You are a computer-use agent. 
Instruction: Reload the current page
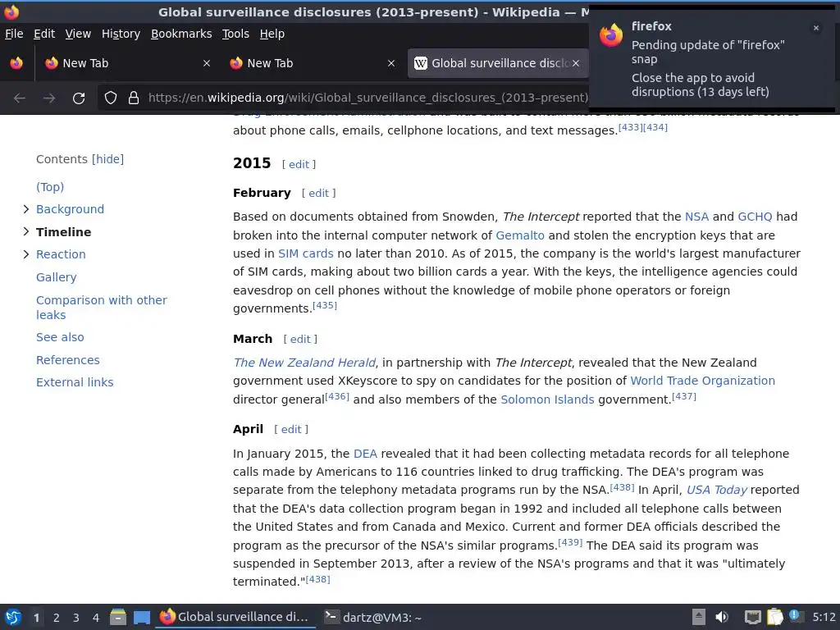pyautogui.click(x=79, y=98)
